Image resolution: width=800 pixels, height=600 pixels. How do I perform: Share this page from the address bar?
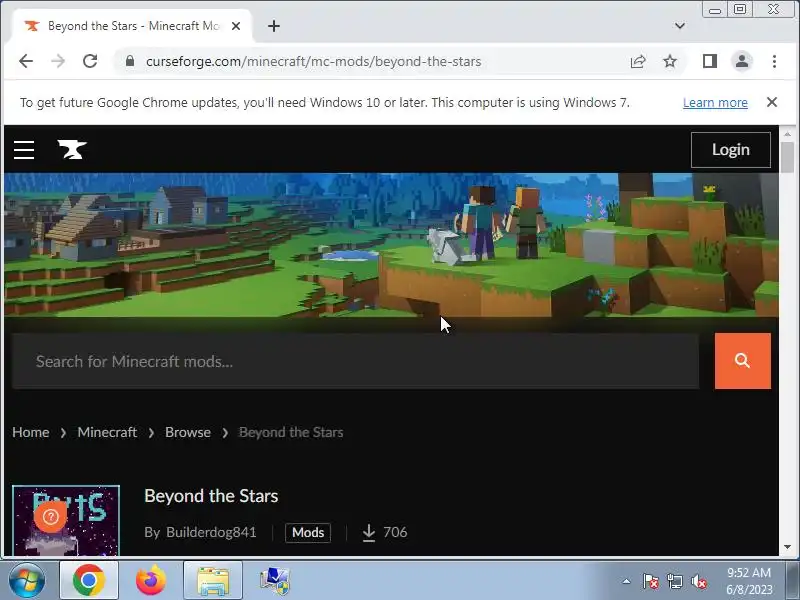[x=638, y=61]
